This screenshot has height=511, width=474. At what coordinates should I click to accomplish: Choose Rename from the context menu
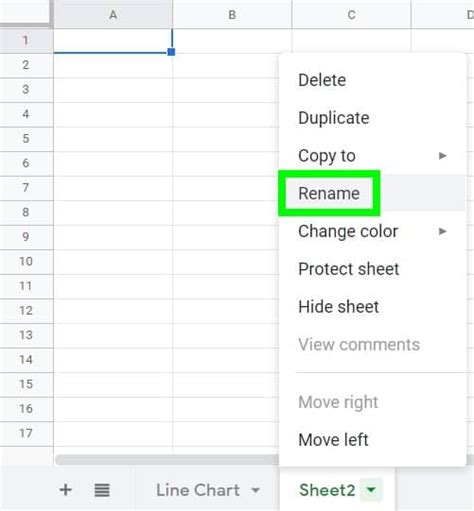tap(329, 193)
